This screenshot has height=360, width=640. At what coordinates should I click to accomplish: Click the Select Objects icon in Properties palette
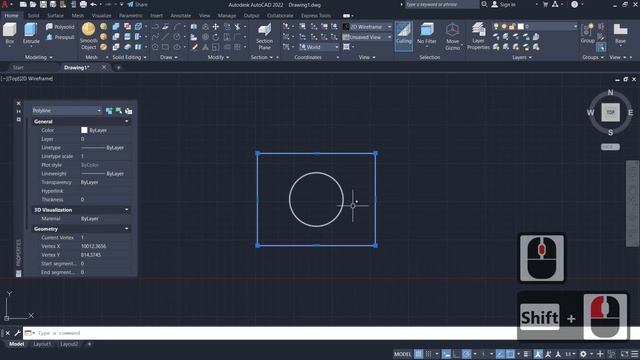coord(119,111)
